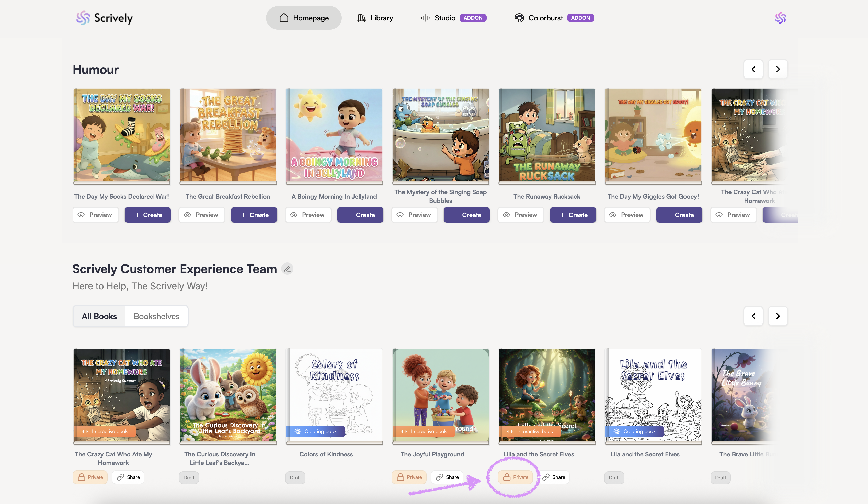Click the Scrively logo in header
The image size is (868, 504).
[x=104, y=18]
